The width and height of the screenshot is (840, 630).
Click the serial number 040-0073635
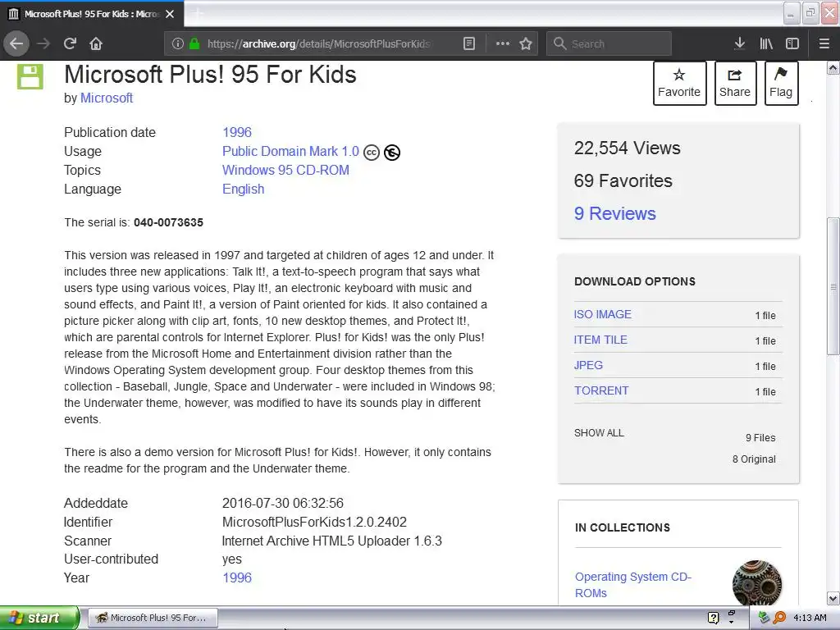[x=169, y=222]
